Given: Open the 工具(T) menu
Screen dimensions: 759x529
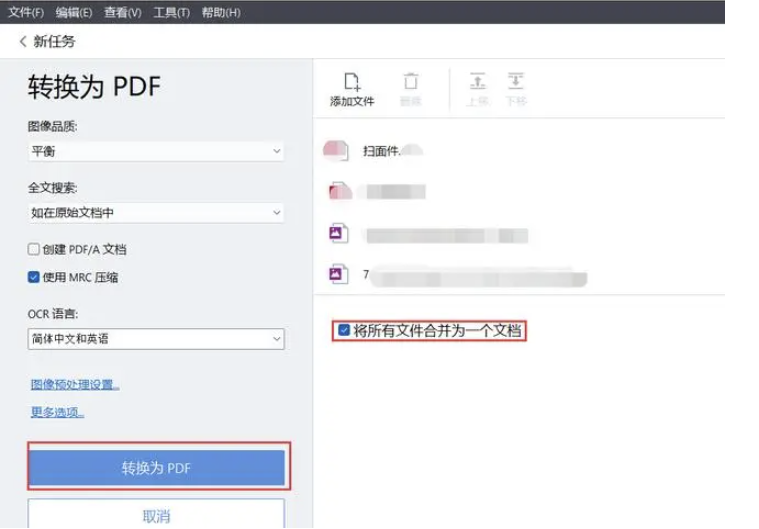Looking at the screenshot, I should coord(171,12).
